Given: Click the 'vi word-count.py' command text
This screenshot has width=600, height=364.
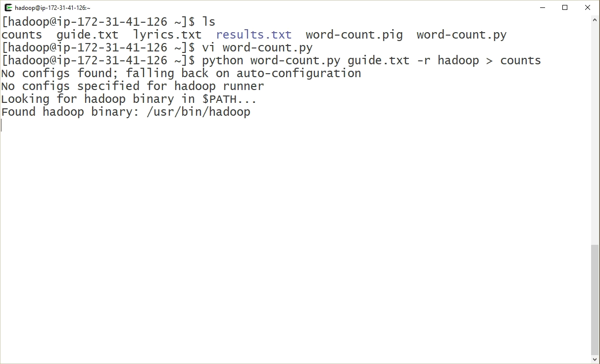Looking at the screenshot, I should [257, 47].
